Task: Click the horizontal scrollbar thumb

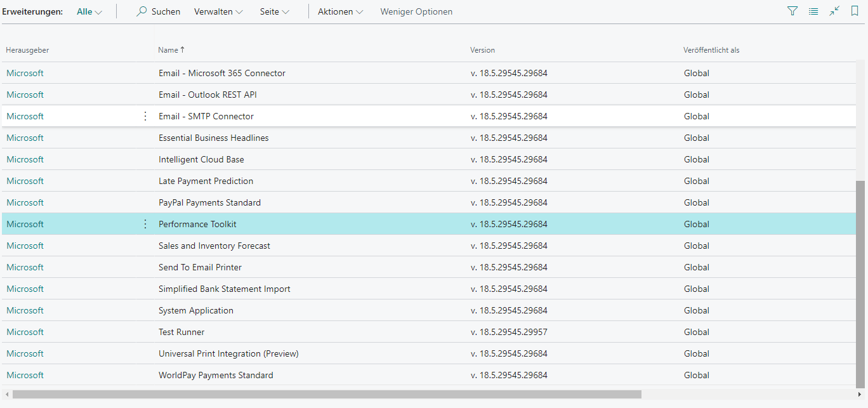Action: (327, 394)
